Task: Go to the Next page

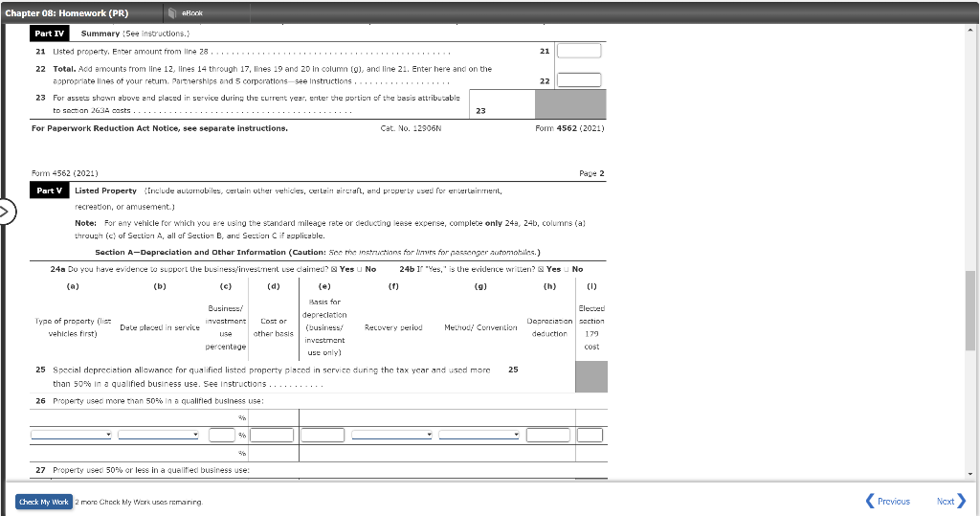Action: point(951,501)
